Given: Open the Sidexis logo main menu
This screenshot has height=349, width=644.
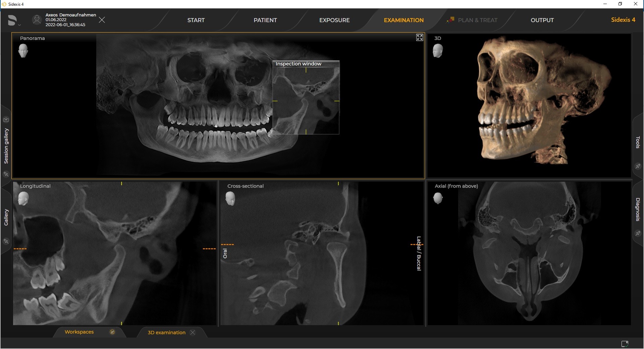Looking at the screenshot, I should click(13, 20).
